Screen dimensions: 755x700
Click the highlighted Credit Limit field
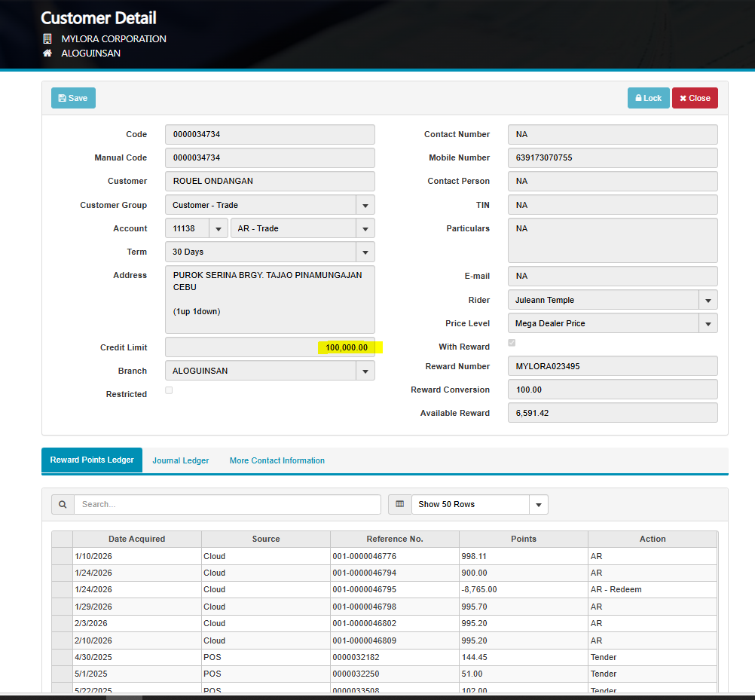270,347
